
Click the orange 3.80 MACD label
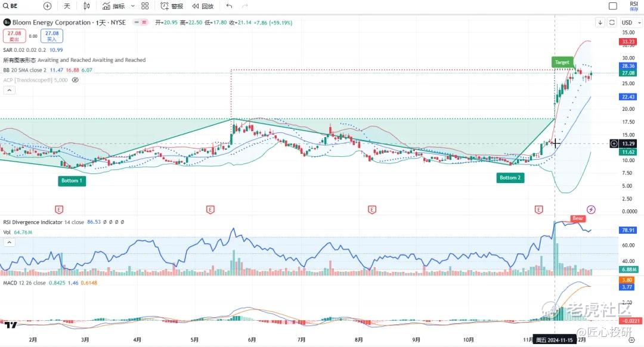(627, 280)
